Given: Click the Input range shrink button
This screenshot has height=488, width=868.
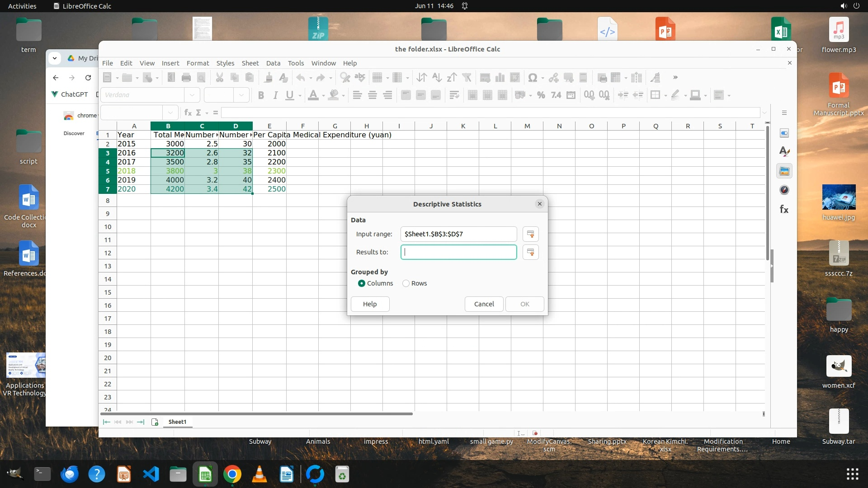Looking at the screenshot, I should point(530,234).
